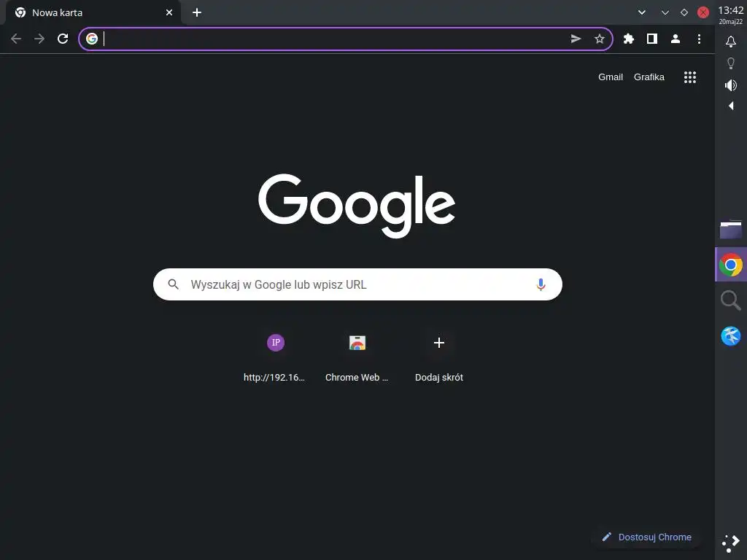Image resolution: width=747 pixels, height=560 pixels.
Task: Click the Google logo
Action: tap(357, 205)
